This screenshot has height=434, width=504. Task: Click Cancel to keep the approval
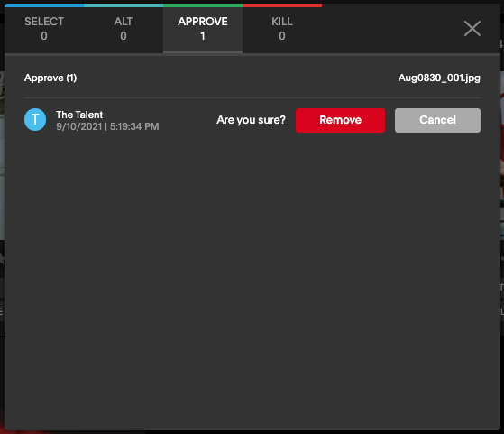(x=437, y=120)
